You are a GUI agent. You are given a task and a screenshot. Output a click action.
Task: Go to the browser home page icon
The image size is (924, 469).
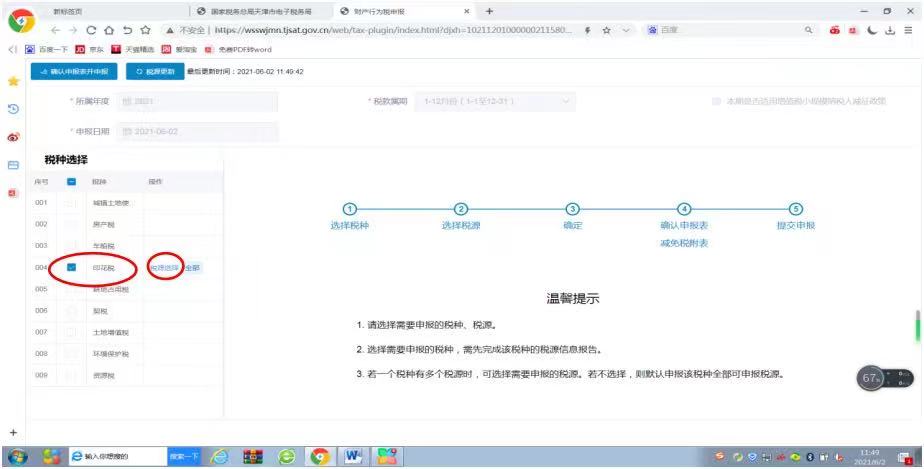click(109, 30)
